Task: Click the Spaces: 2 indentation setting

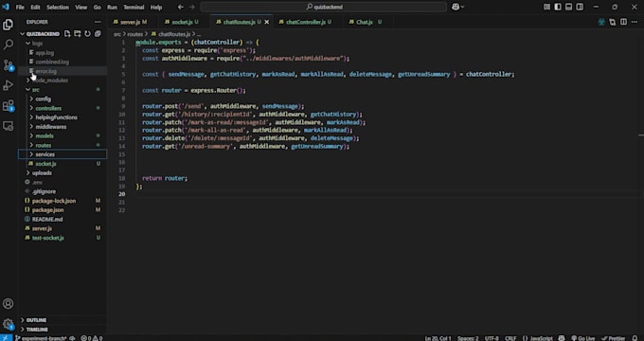Action: point(468,338)
